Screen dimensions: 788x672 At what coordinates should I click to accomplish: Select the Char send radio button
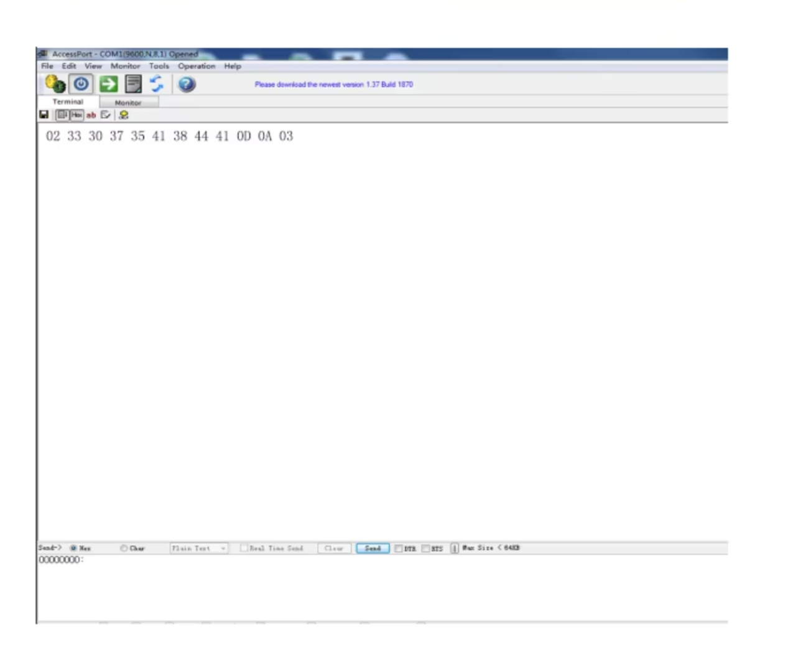pyautogui.click(x=124, y=548)
